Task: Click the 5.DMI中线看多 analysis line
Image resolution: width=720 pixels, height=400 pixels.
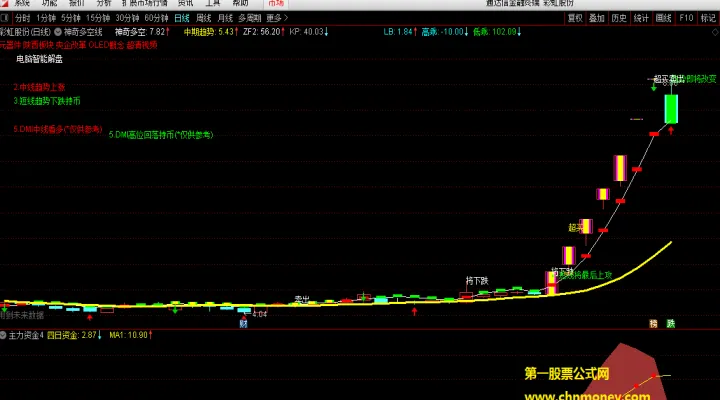Action: (58, 129)
